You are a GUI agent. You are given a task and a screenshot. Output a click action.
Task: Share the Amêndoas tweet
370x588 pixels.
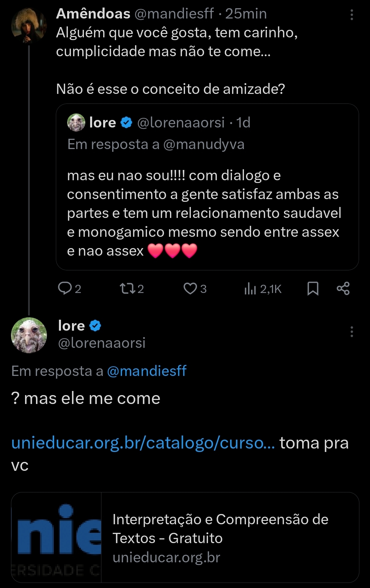(343, 289)
